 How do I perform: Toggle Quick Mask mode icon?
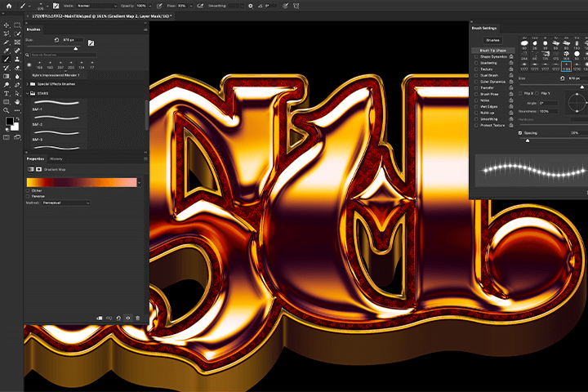coord(7,138)
